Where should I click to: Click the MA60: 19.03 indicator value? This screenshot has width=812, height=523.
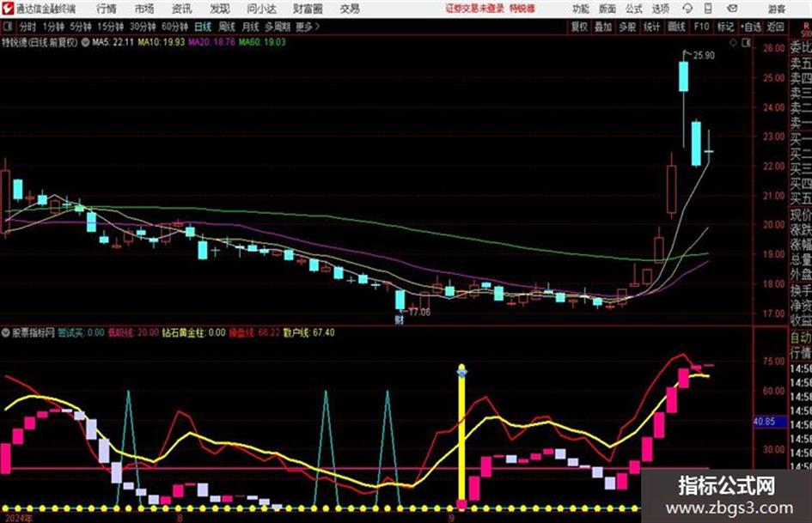pos(262,42)
